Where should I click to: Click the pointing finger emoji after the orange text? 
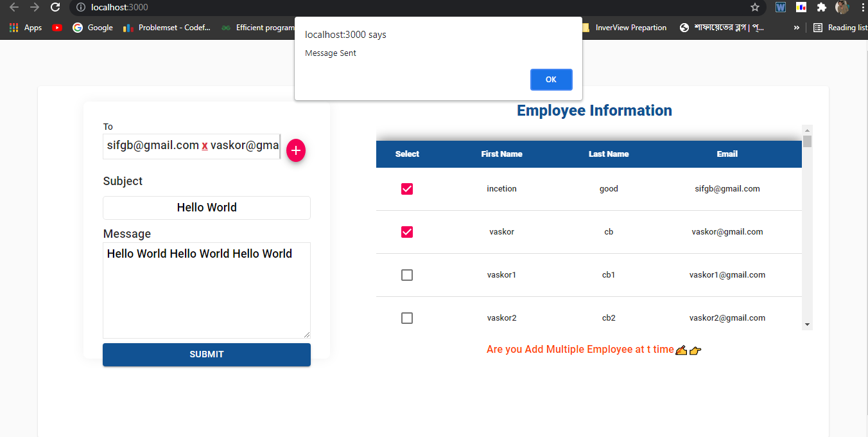696,350
